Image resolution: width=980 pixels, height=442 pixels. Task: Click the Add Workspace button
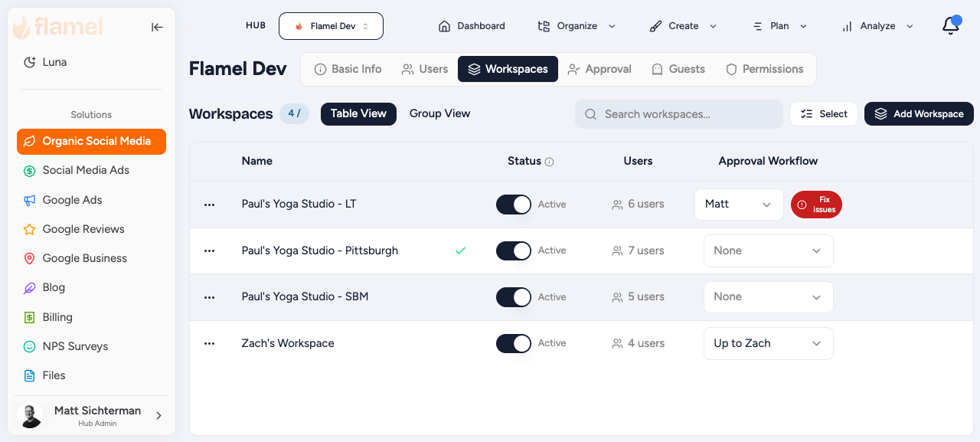(x=919, y=114)
